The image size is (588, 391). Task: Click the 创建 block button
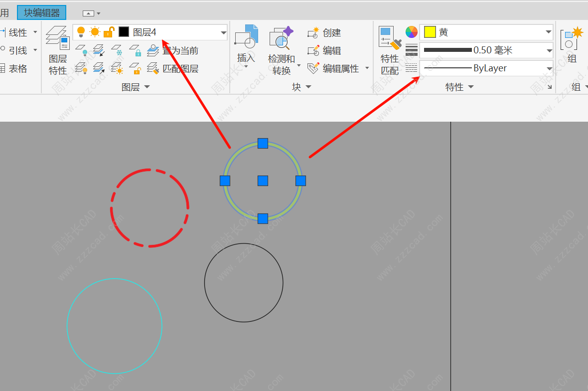coord(324,33)
